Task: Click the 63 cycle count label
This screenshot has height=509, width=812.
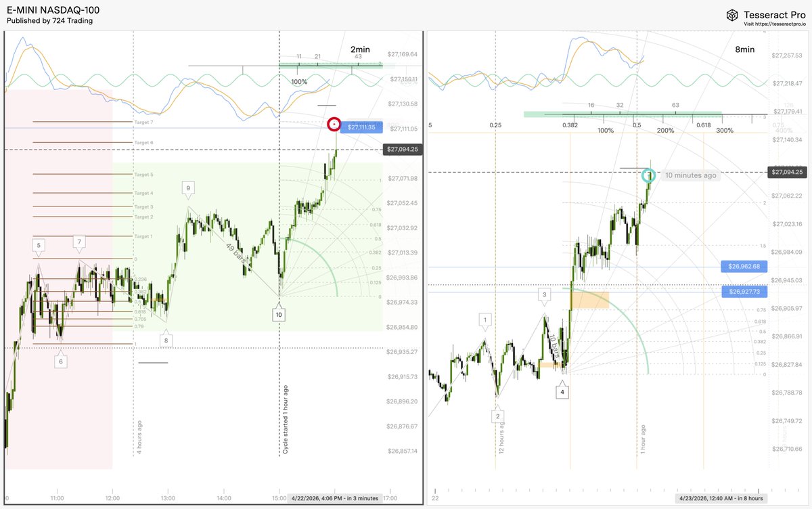Action: coord(675,106)
